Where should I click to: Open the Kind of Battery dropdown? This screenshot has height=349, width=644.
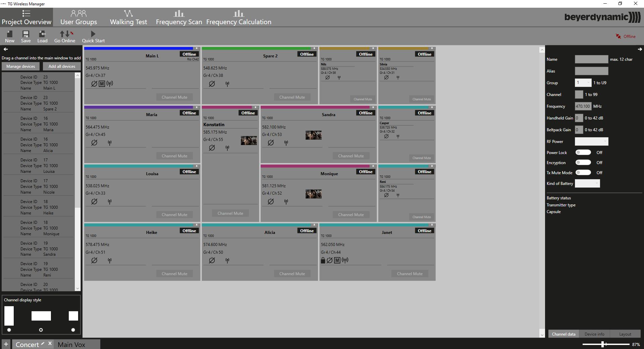click(x=587, y=183)
